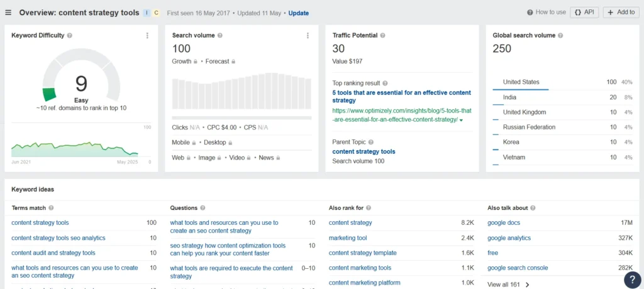Open Search volume card three-dot menu
This screenshot has width=644, height=289.
click(308, 36)
